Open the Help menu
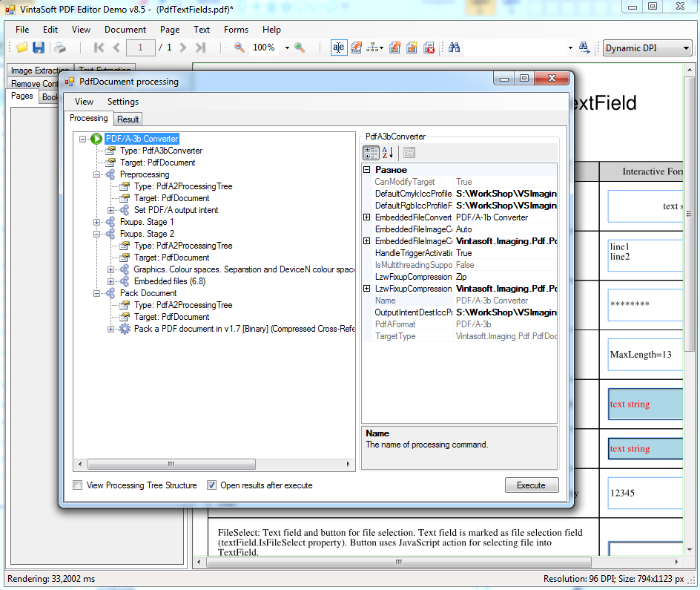This screenshot has width=700, height=590. (271, 30)
